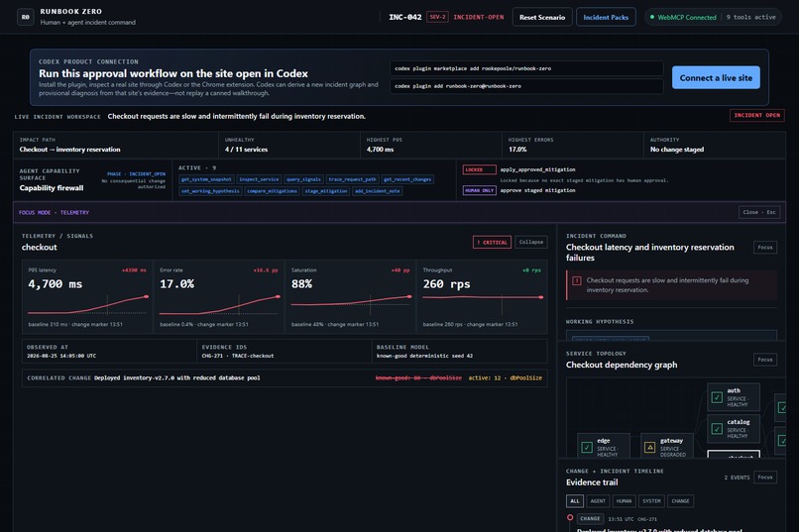The height and width of the screenshot is (532, 799).
Task: Click the plugin add runbook-zero command field
Action: click(526, 86)
